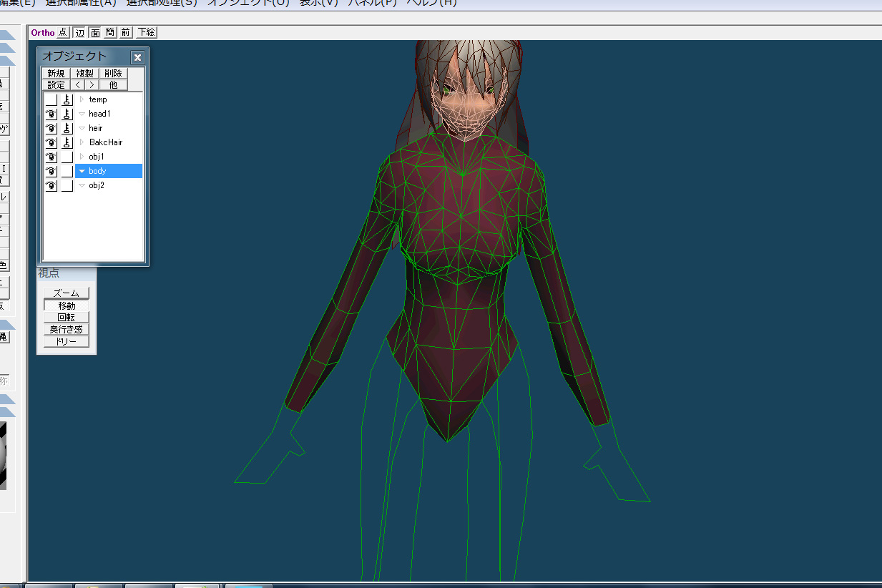Toggle visibility of the temp object

[x=51, y=99]
